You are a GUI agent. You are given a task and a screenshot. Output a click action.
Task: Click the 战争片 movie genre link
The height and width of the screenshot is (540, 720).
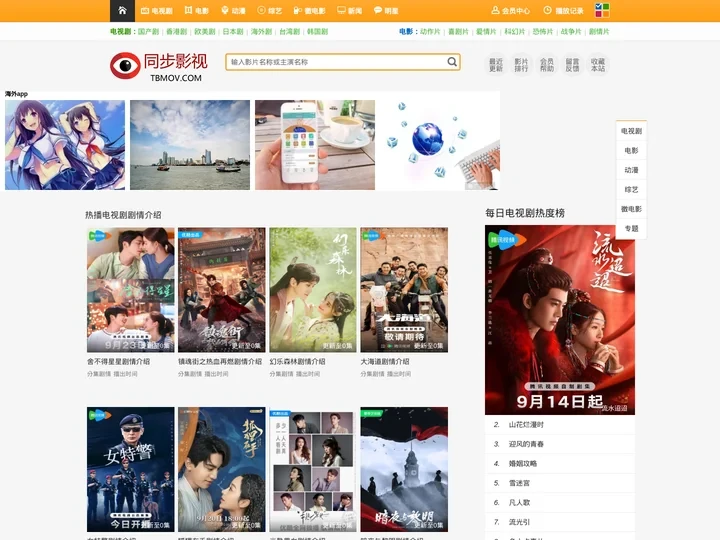[571, 32]
